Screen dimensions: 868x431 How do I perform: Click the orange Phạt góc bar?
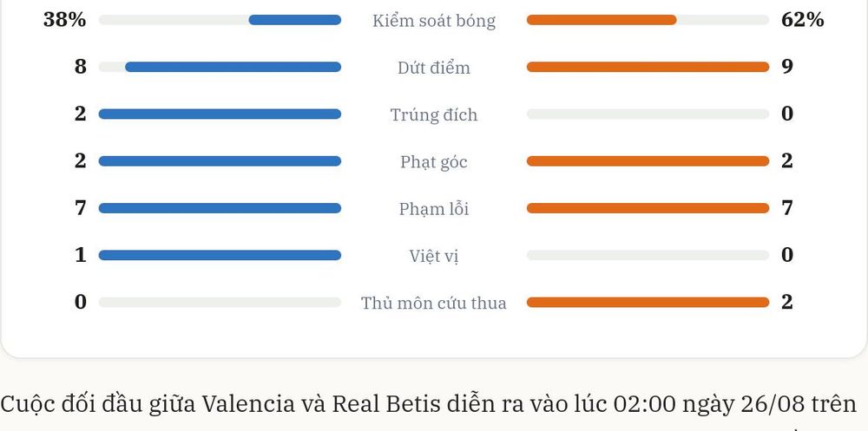[648, 161]
